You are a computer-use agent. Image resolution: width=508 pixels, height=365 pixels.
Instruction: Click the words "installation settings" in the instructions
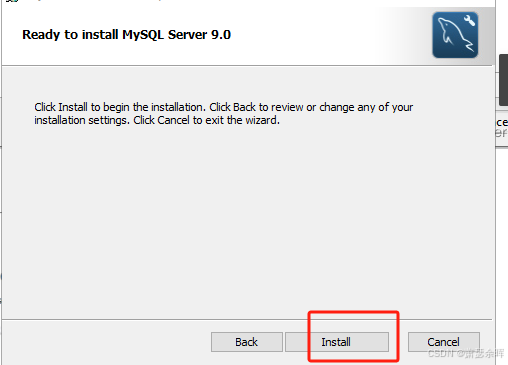81,120
